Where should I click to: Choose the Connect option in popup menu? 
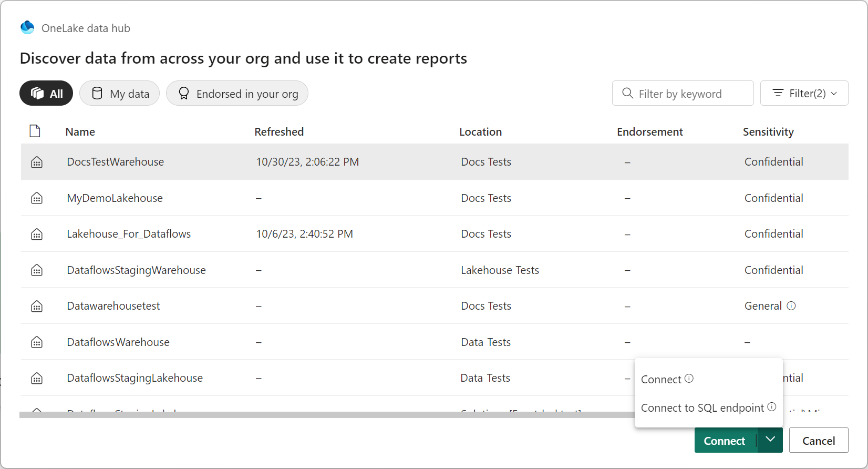click(661, 380)
